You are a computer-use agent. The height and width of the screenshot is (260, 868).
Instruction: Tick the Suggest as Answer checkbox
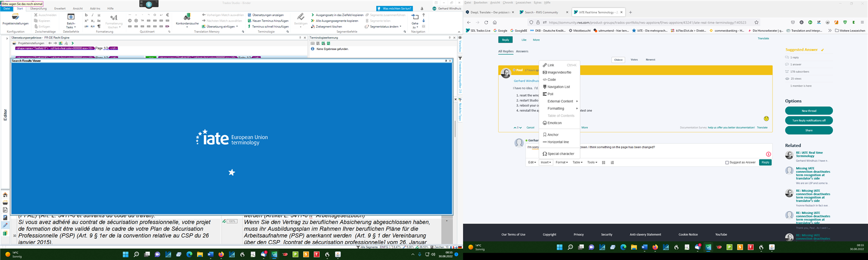727,162
